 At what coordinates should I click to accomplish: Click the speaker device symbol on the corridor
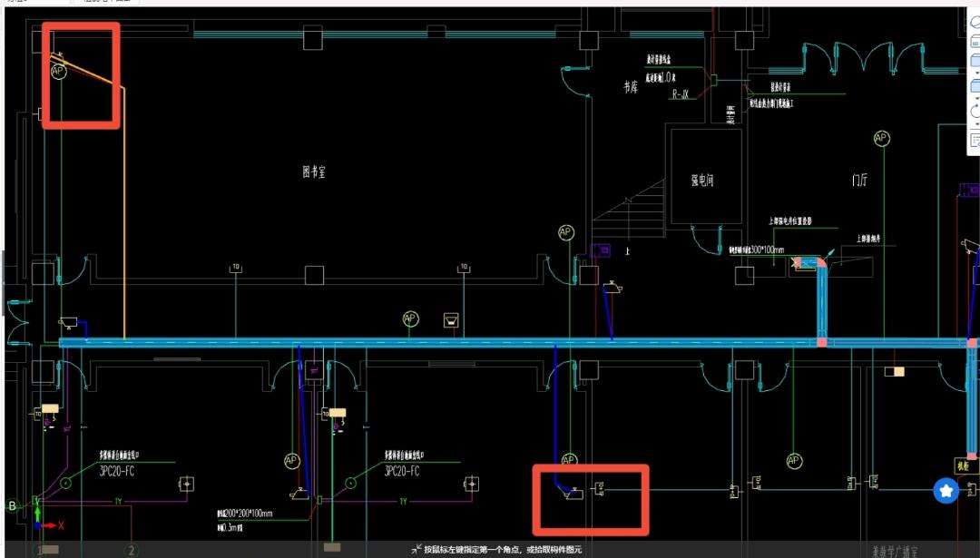(451, 320)
